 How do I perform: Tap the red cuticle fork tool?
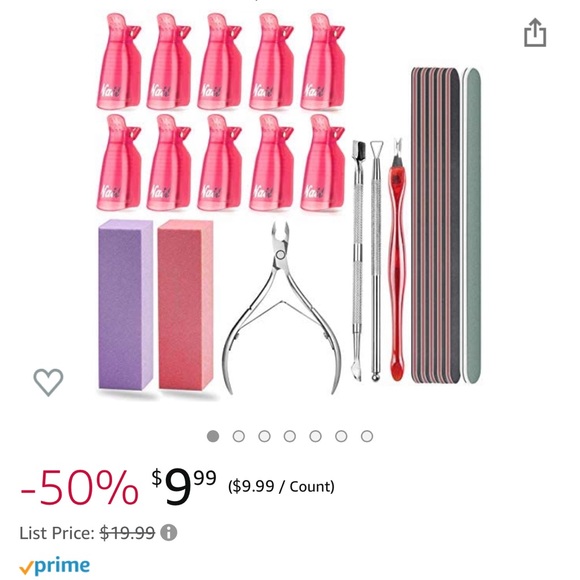point(398,259)
